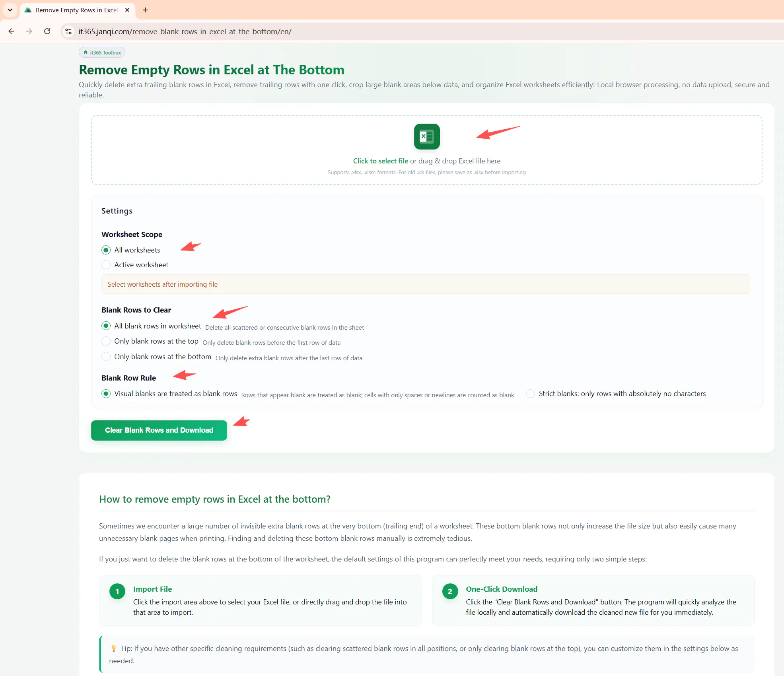Screen dimensions: 784x676
Task: Select Strict blanks rule radio button
Action: click(530, 394)
